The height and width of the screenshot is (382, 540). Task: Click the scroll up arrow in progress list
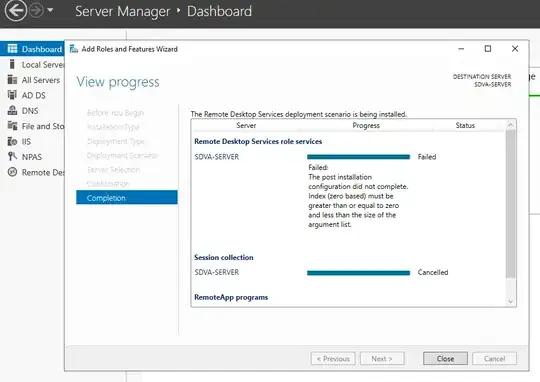tap(511, 124)
